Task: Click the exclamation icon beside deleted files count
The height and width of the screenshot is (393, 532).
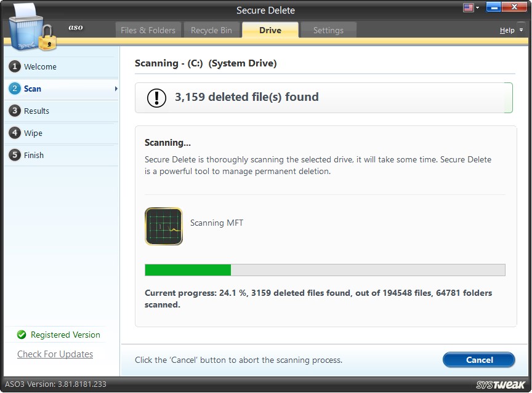Action: [x=156, y=97]
